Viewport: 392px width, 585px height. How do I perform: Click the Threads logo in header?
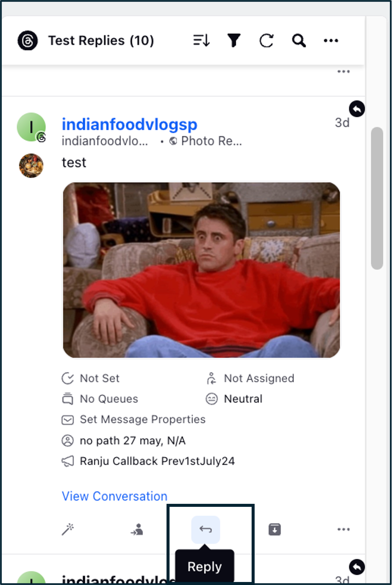click(x=27, y=41)
